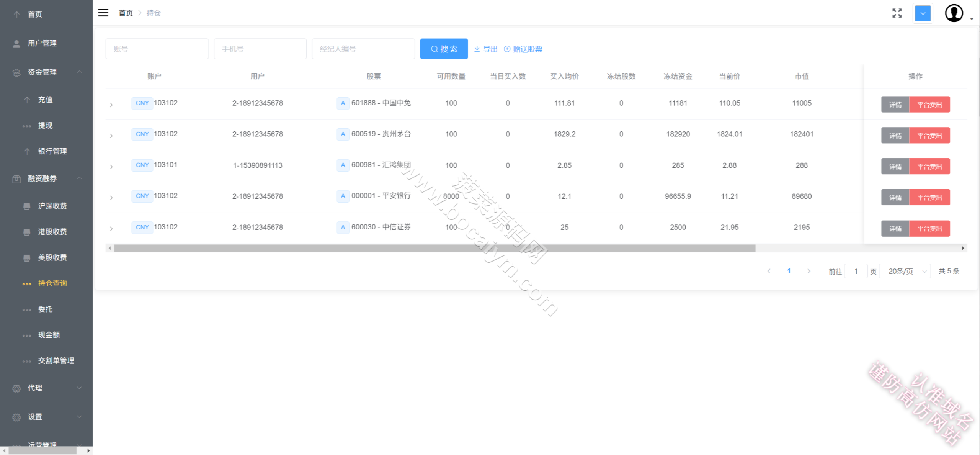Click 详情 for 000001 平安银行
Viewport: 980px width, 455px height.
click(895, 198)
